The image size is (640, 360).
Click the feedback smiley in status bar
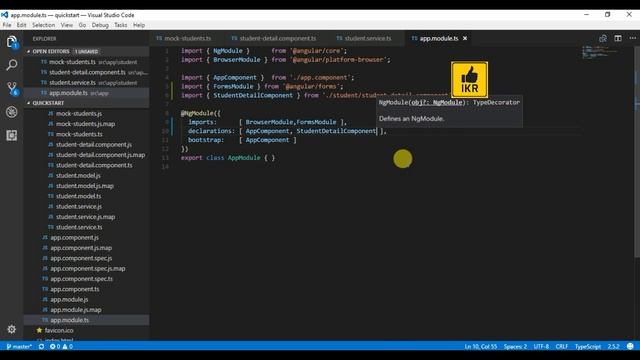coord(630,347)
